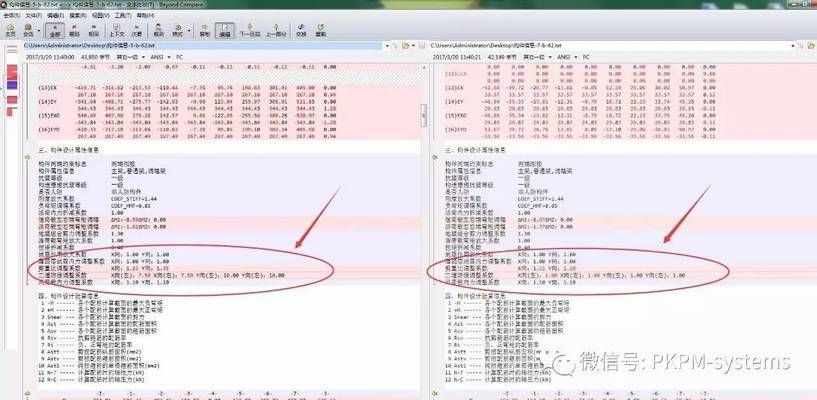This screenshot has height=400, width=817.
Task: Toggle the Context (上下文) display button
Action: tap(117, 30)
